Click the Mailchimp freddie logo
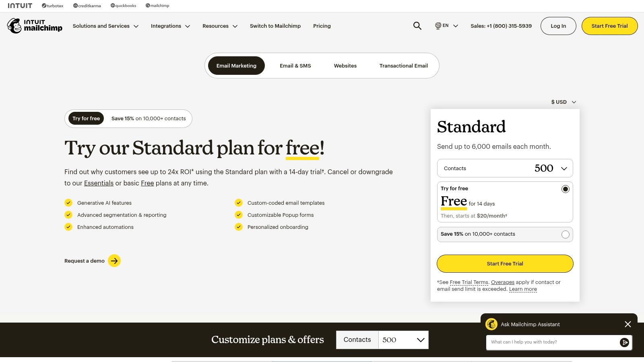The width and height of the screenshot is (644, 362). pyautogui.click(x=15, y=25)
